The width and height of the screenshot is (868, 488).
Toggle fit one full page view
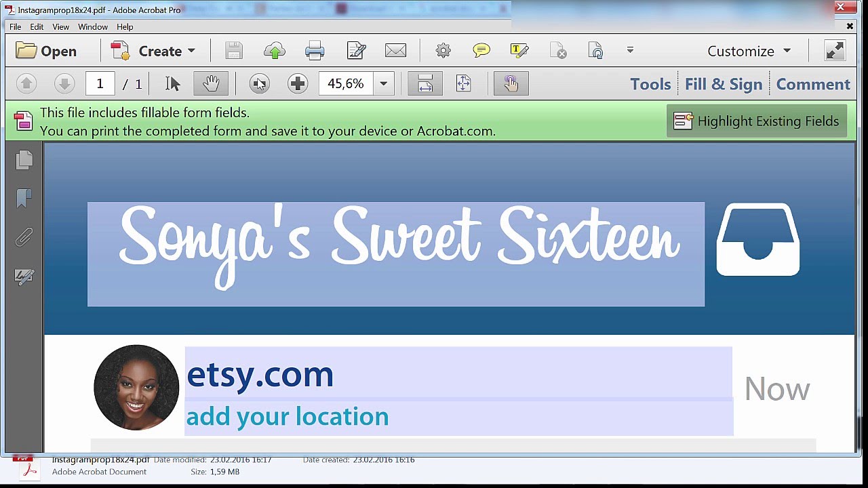(464, 83)
